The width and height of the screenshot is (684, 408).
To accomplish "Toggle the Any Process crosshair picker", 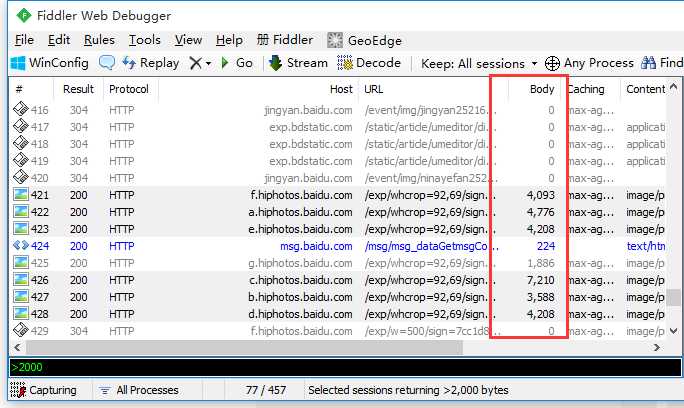I will (552, 63).
